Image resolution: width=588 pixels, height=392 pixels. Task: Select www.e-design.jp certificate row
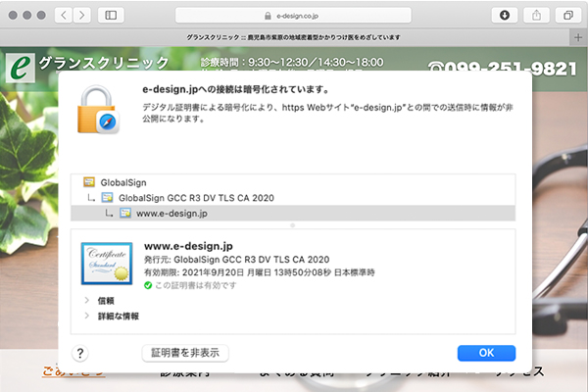click(x=293, y=213)
